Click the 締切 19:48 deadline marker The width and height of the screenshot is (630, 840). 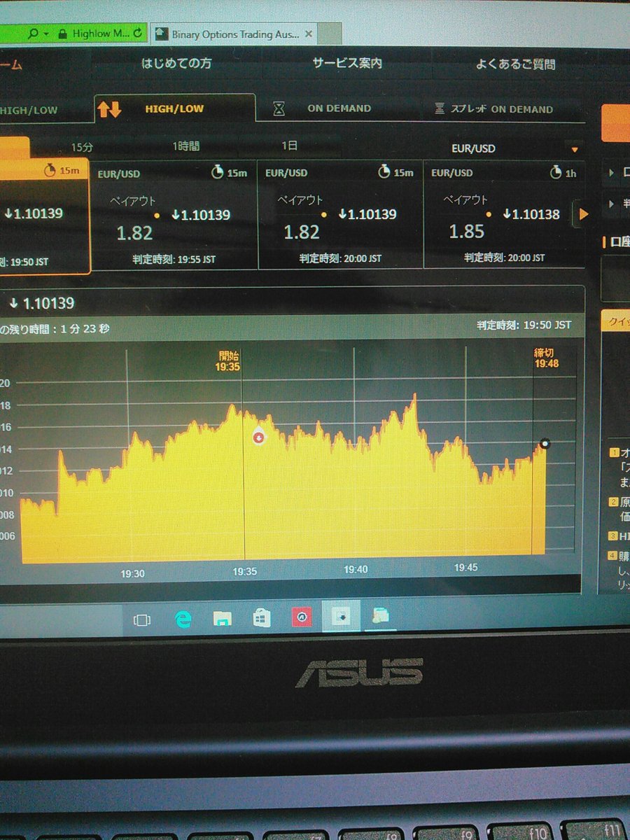pyautogui.click(x=547, y=358)
